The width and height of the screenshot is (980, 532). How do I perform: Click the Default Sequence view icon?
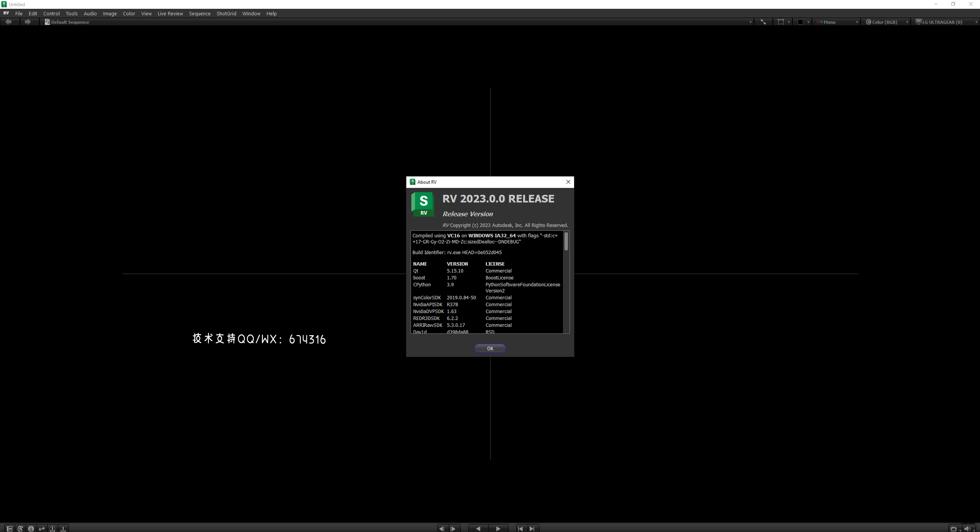47,22
